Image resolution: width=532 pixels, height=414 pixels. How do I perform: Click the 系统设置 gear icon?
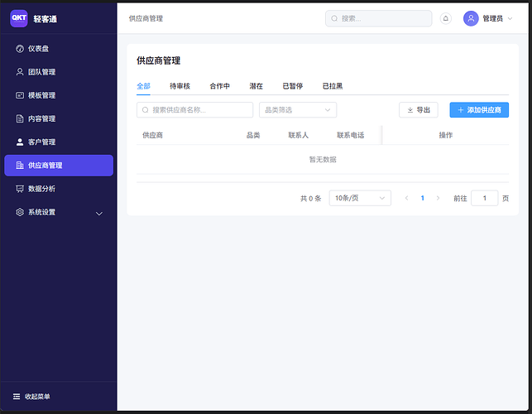tap(20, 212)
